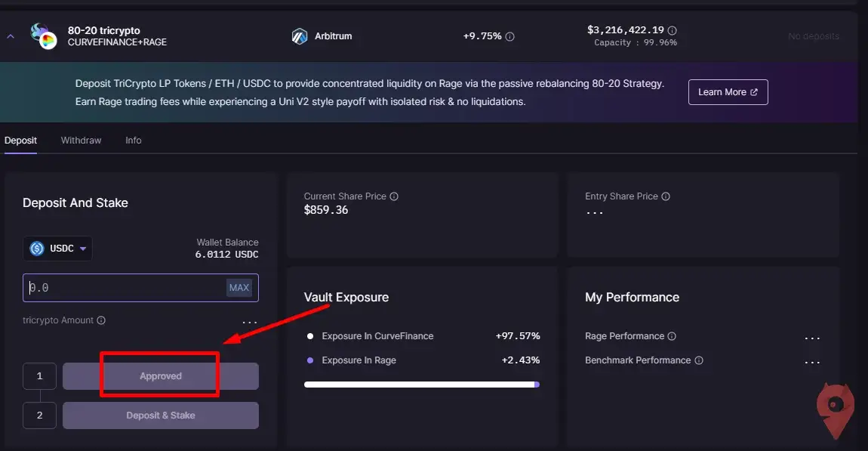Click the '+2.43%' exposure value
This screenshot has height=451, width=868.
[x=520, y=360]
